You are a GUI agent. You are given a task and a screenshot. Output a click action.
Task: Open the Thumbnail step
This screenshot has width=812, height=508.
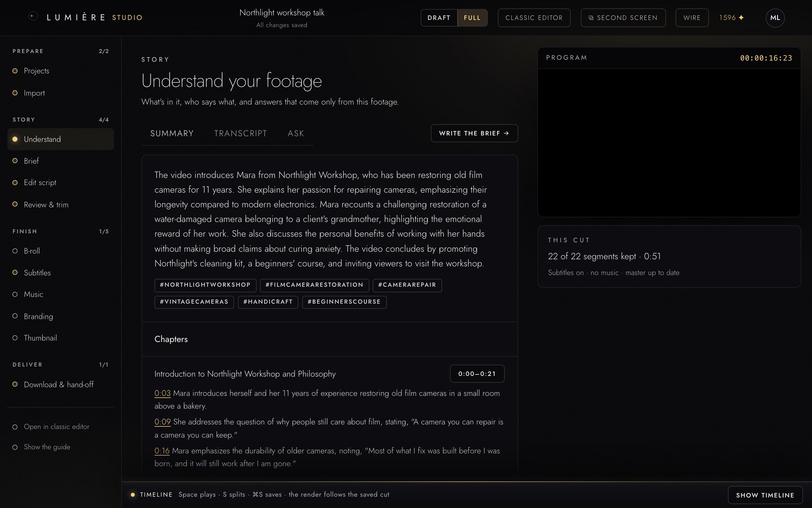60,338
